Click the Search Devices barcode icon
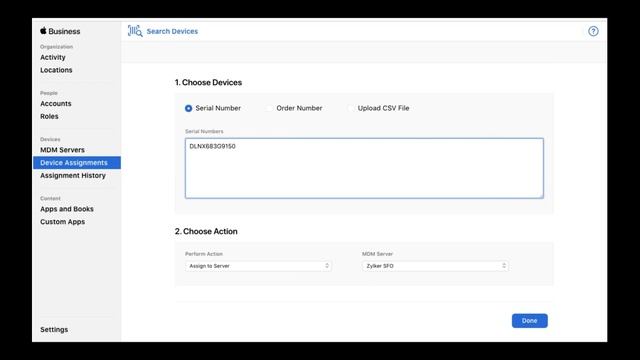The height and width of the screenshot is (360, 640). (135, 31)
